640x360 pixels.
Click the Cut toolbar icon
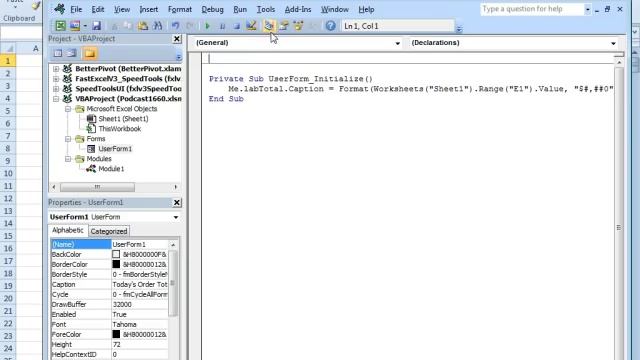click(x=115, y=26)
